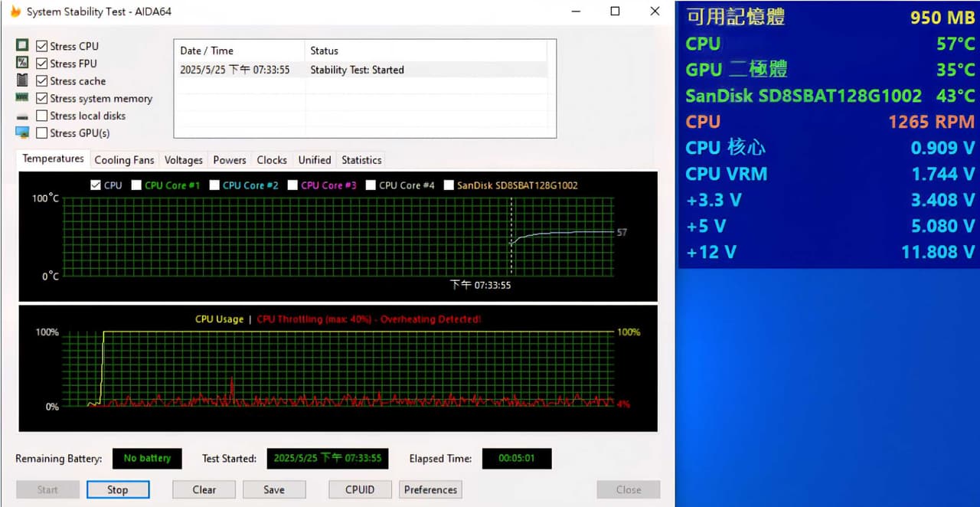Click the Date / Time column header
Image resolution: width=980 pixels, height=507 pixels.
[240, 51]
